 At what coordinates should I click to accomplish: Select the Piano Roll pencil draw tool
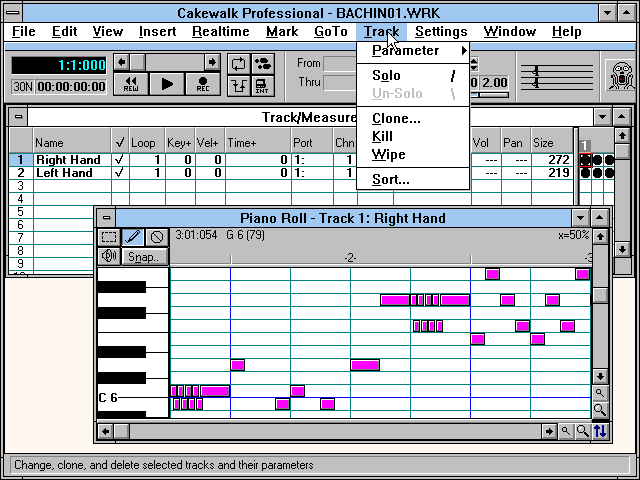click(x=133, y=237)
